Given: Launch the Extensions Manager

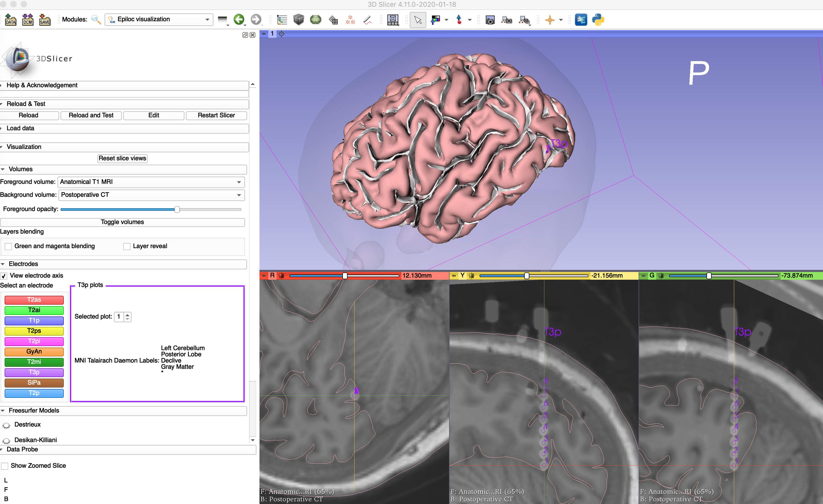Looking at the screenshot, I should pyautogui.click(x=581, y=20).
